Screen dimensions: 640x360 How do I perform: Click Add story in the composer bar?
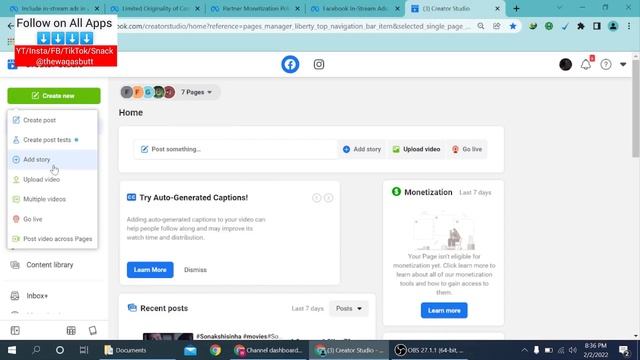coord(362,149)
